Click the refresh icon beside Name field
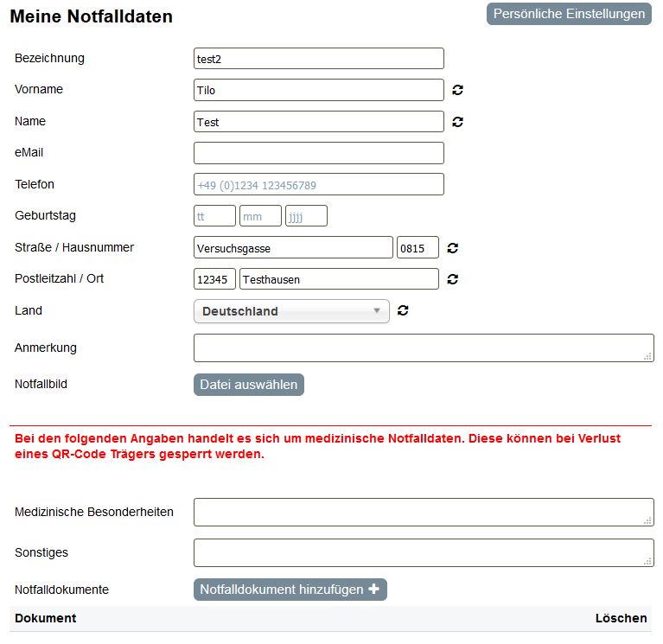Screen dimensions: 663x644 pos(457,122)
